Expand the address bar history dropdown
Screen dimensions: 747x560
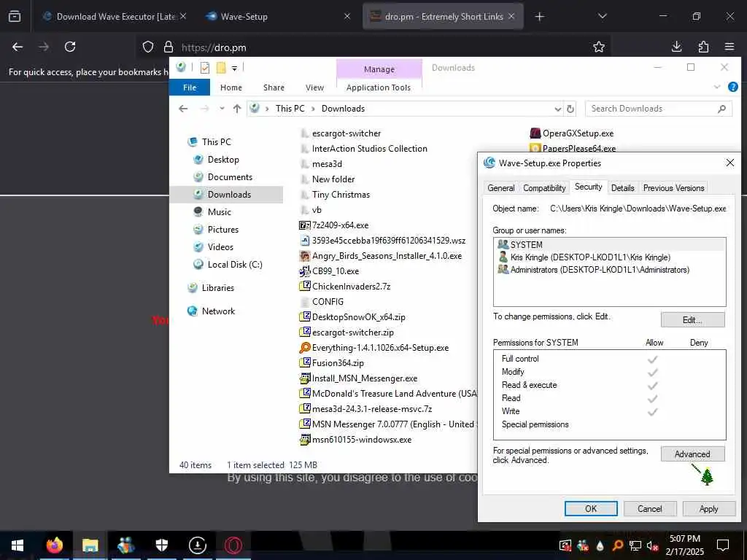click(558, 109)
